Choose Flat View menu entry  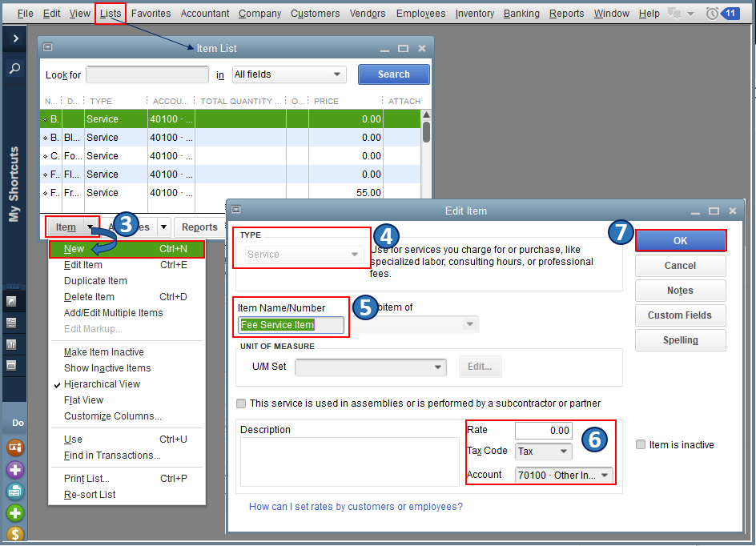pyautogui.click(x=83, y=400)
